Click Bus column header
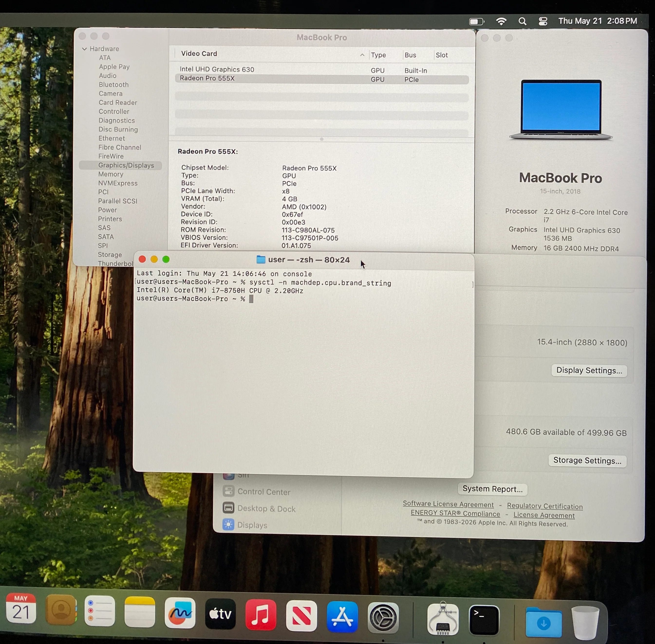Image resolution: width=655 pixels, height=644 pixels. (410, 55)
